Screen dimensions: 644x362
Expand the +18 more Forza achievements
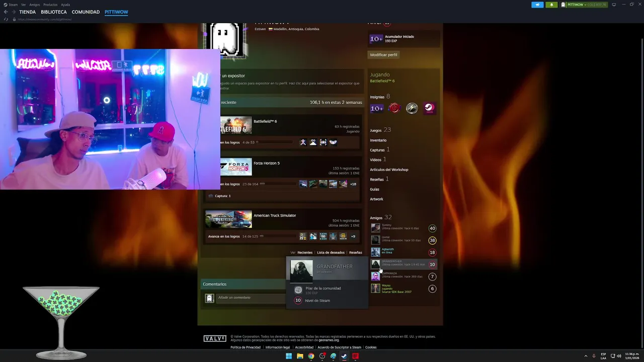(x=353, y=184)
